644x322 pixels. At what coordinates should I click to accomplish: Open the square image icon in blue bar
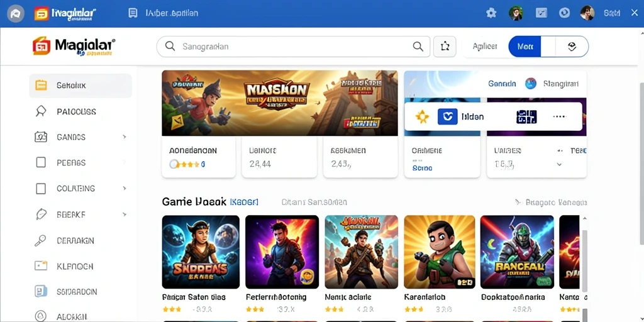click(x=541, y=13)
